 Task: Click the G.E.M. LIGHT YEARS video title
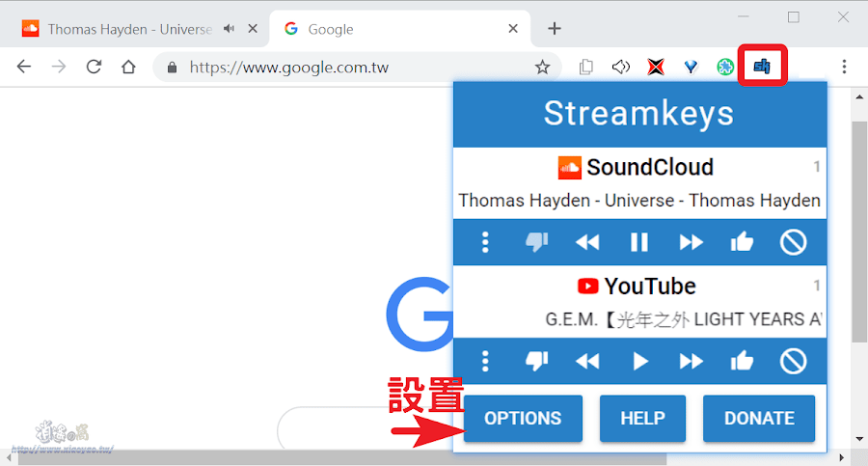coord(683,319)
